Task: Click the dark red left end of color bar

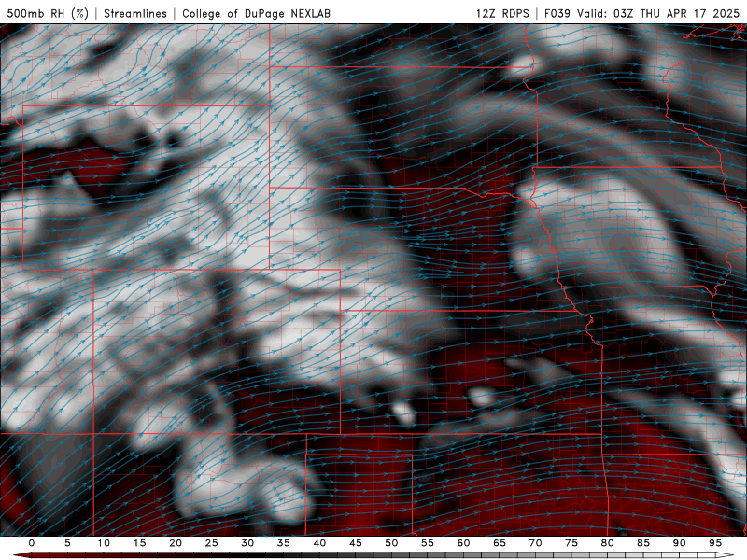Action: pyautogui.click(x=21, y=555)
